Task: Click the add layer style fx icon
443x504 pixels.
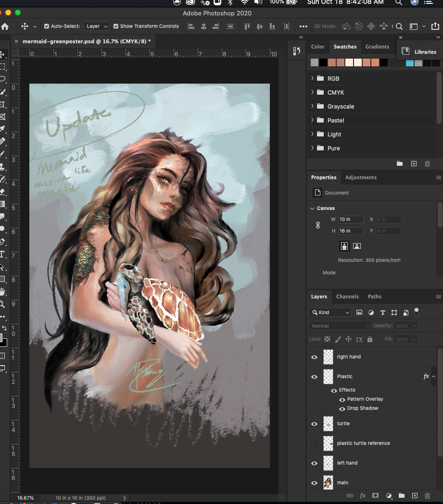Action: pyautogui.click(x=363, y=496)
